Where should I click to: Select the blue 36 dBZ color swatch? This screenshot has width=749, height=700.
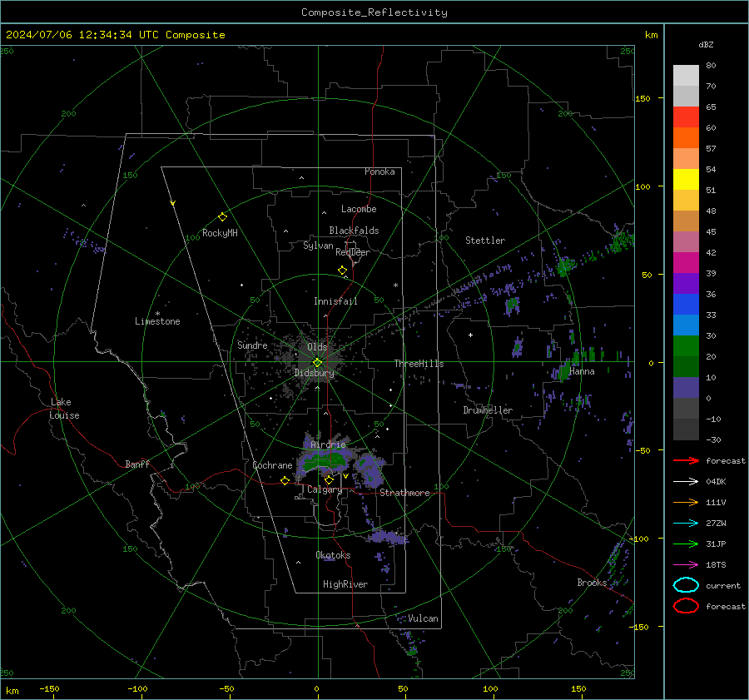click(x=686, y=304)
